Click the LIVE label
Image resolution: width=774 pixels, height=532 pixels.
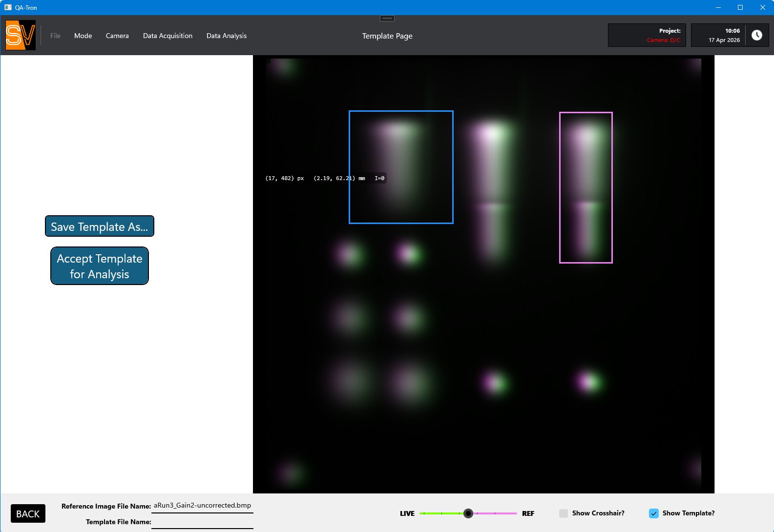407,513
